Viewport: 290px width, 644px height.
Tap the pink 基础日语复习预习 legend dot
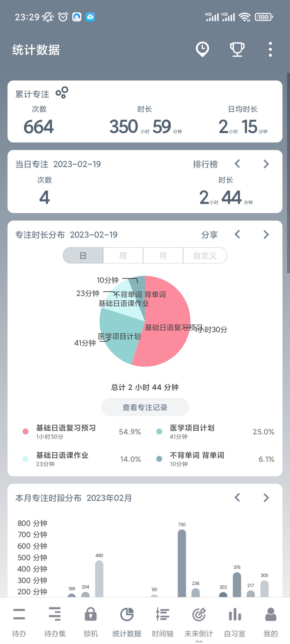click(x=26, y=431)
